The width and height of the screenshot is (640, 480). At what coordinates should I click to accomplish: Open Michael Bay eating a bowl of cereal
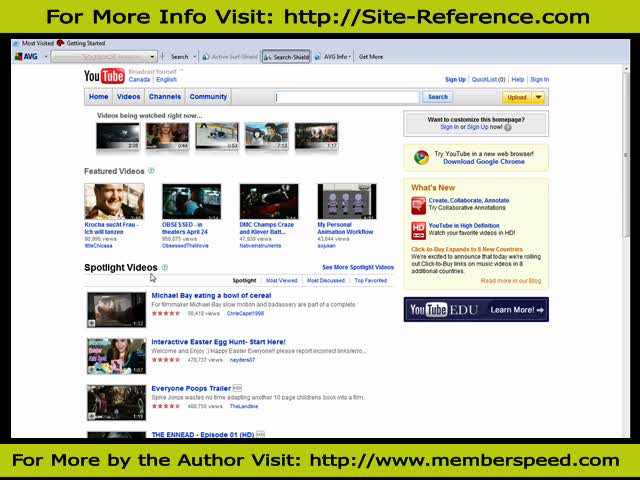pyautogui.click(x=211, y=296)
